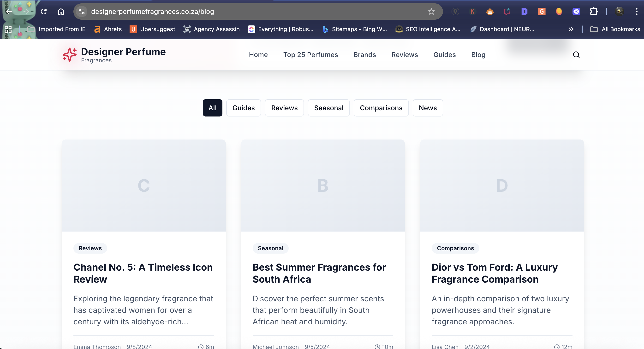Open the Chrome profile avatar

620,12
